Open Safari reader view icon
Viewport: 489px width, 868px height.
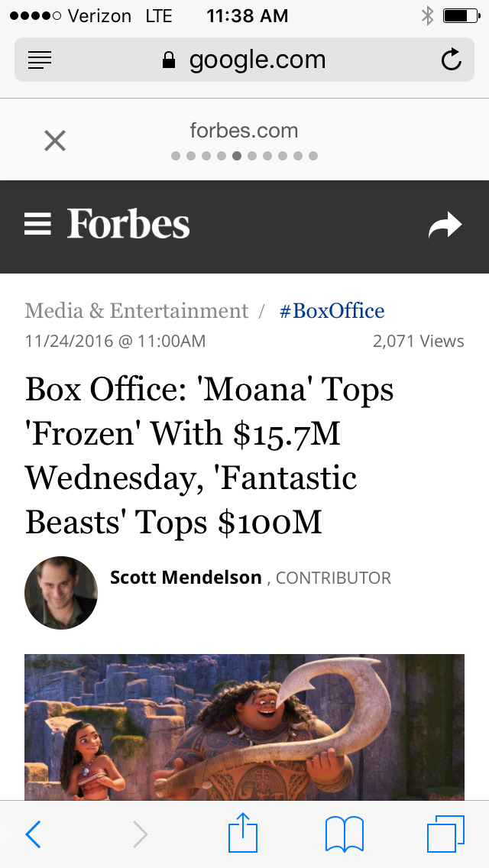point(40,60)
